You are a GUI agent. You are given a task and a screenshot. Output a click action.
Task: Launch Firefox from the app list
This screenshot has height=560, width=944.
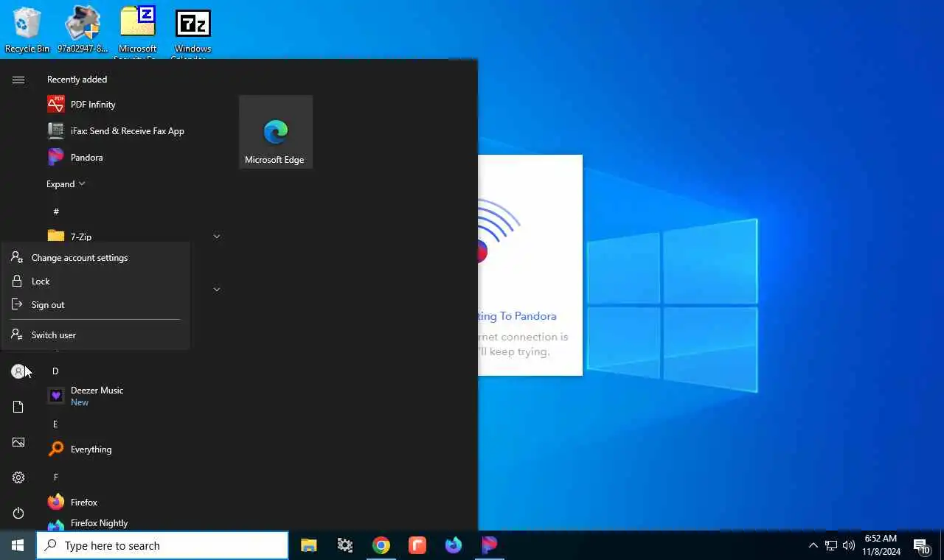(x=133, y=503)
